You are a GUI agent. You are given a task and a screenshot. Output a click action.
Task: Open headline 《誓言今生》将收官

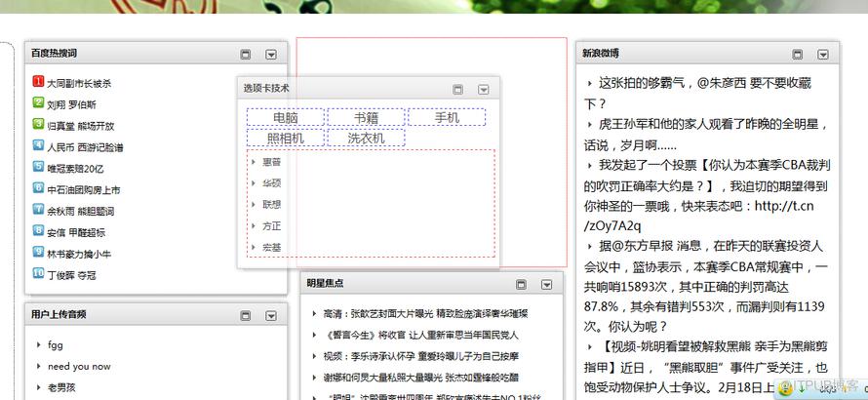click(421, 336)
